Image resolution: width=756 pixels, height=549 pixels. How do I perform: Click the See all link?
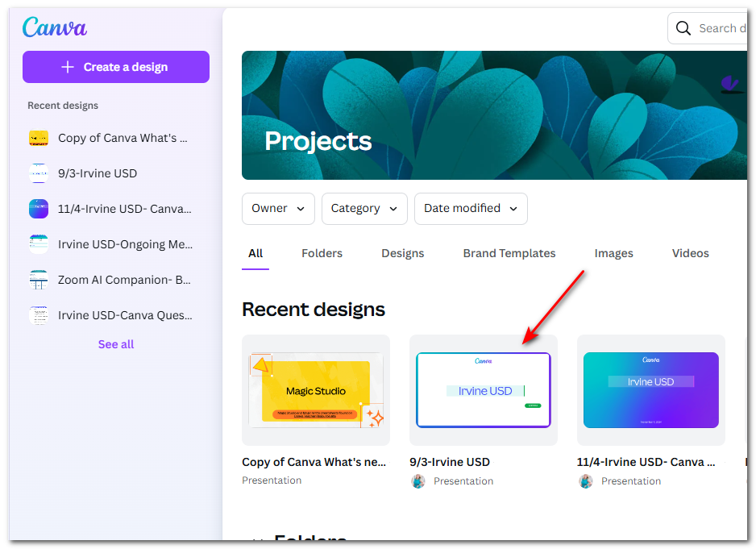(x=116, y=344)
